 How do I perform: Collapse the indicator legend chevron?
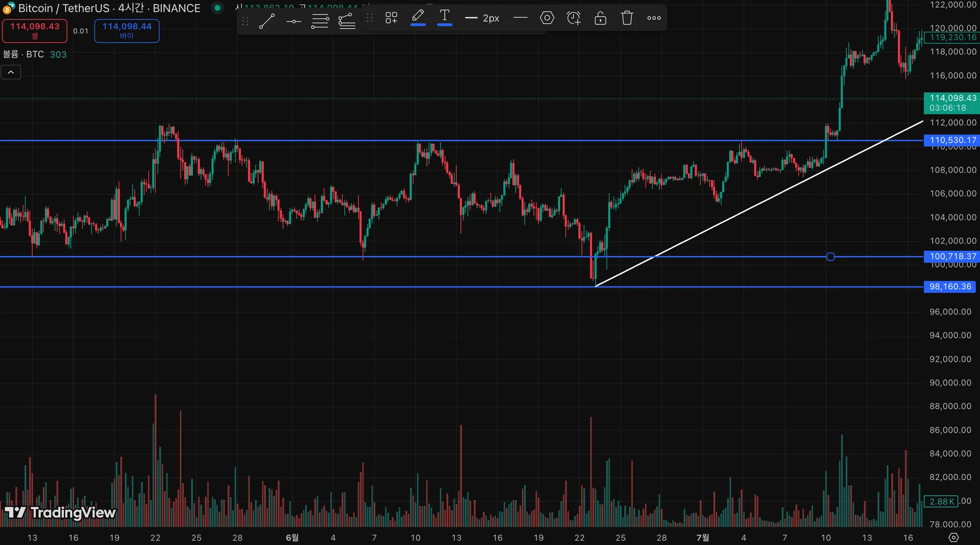click(11, 73)
